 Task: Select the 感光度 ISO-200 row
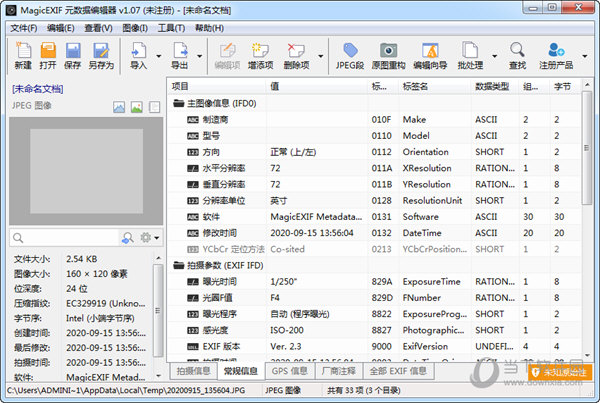point(374,330)
